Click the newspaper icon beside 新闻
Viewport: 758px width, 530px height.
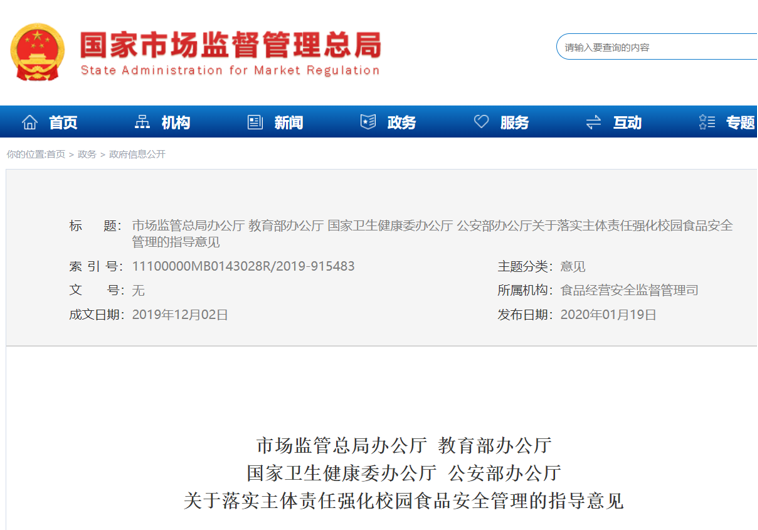click(256, 122)
